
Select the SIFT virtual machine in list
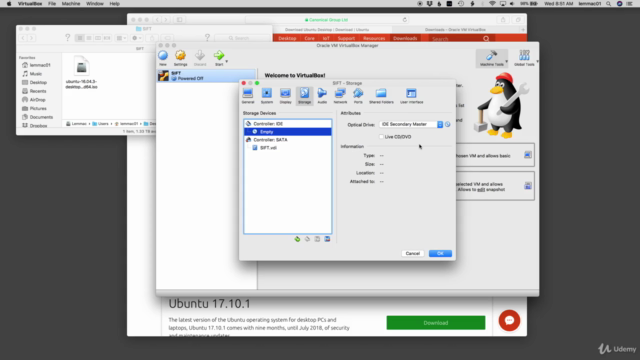(207, 76)
